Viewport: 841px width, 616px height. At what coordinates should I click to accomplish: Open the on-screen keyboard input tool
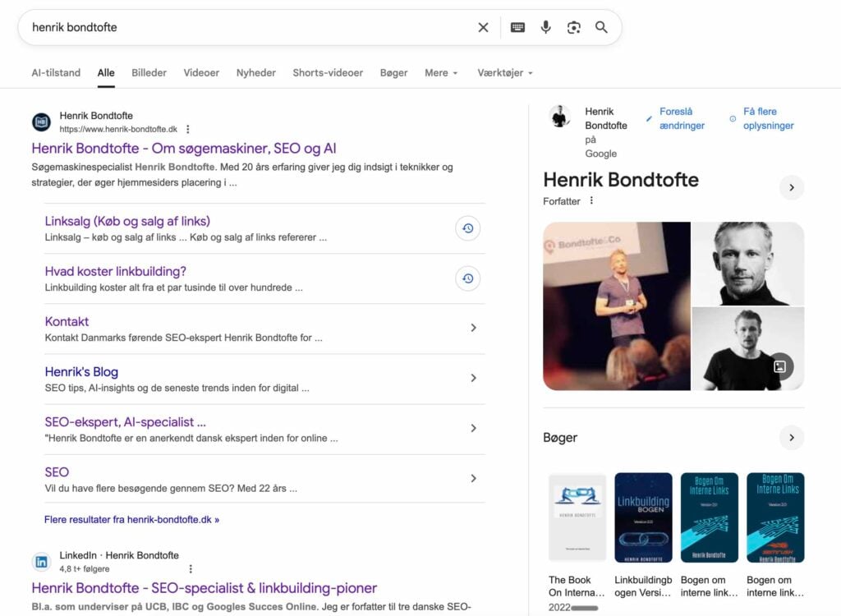tap(517, 27)
